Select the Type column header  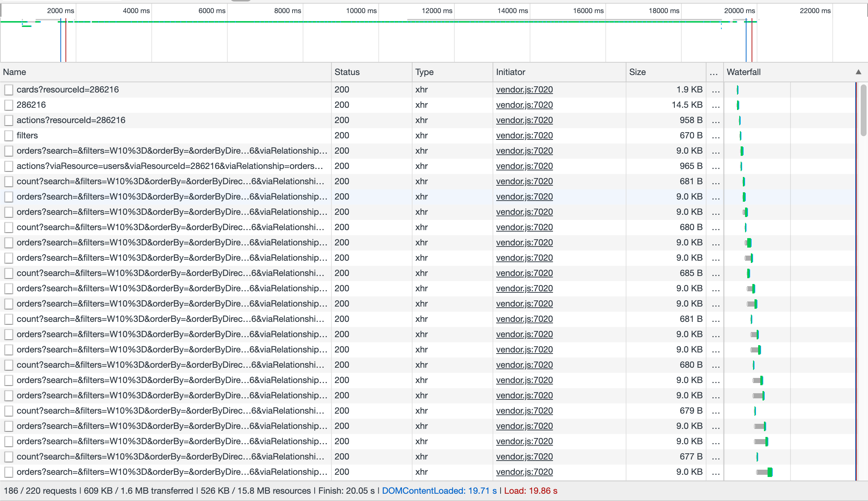click(x=425, y=72)
